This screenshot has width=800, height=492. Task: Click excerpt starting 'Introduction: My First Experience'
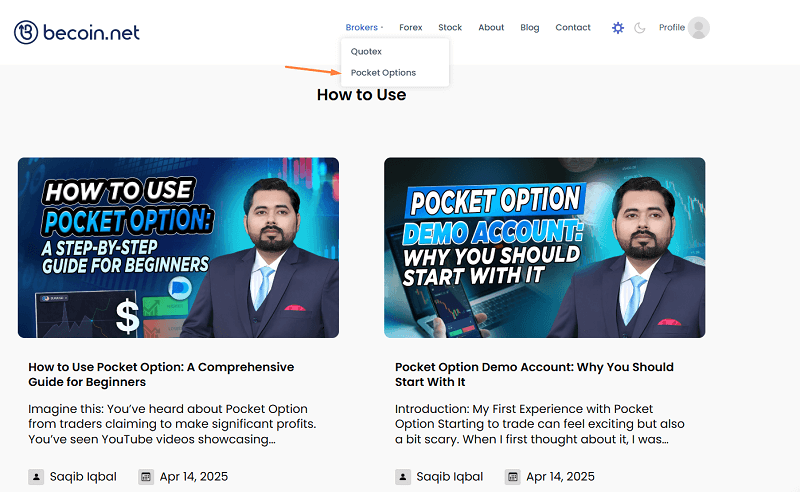(x=540, y=424)
